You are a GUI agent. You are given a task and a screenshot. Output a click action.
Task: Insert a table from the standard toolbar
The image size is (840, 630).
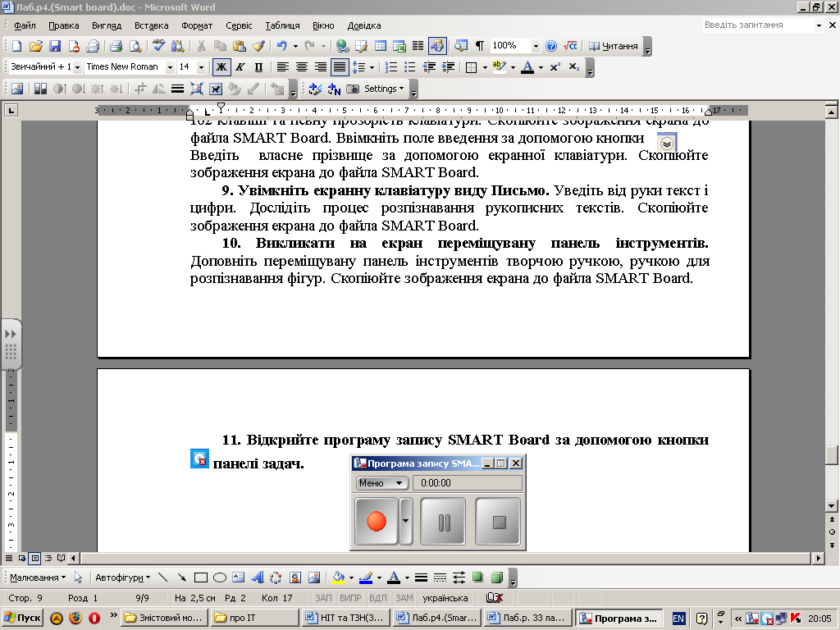tap(381, 46)
